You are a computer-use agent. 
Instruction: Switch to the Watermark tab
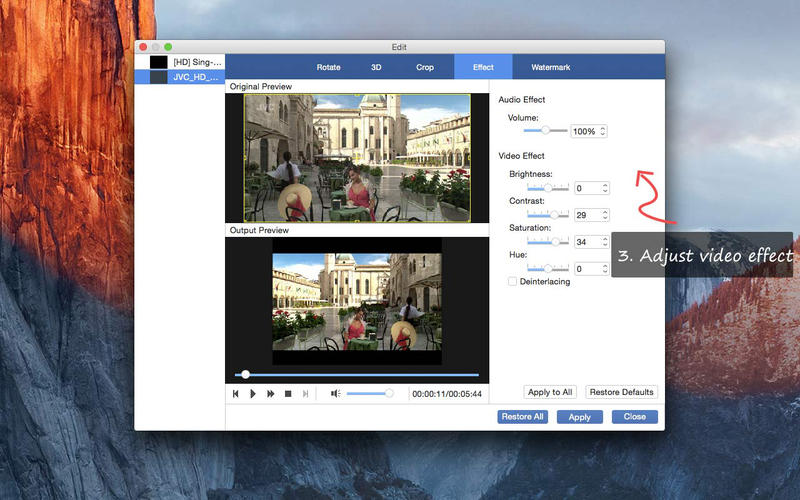click(551, 67)
